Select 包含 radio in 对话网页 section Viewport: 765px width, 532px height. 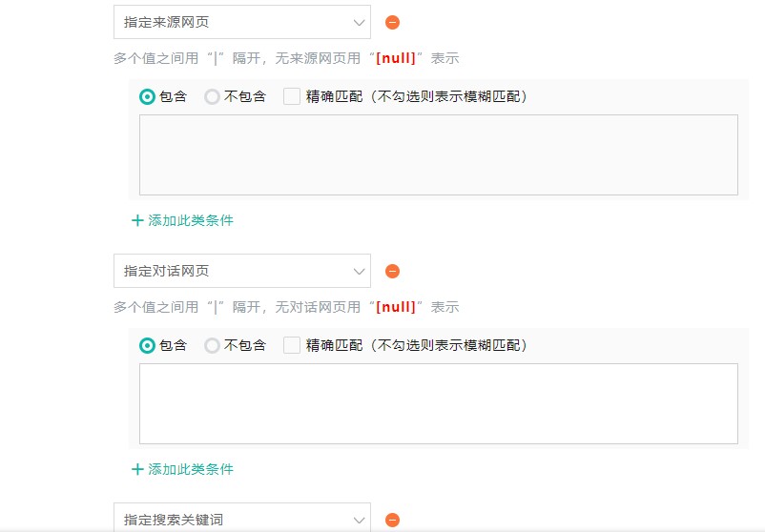point(147,345)
